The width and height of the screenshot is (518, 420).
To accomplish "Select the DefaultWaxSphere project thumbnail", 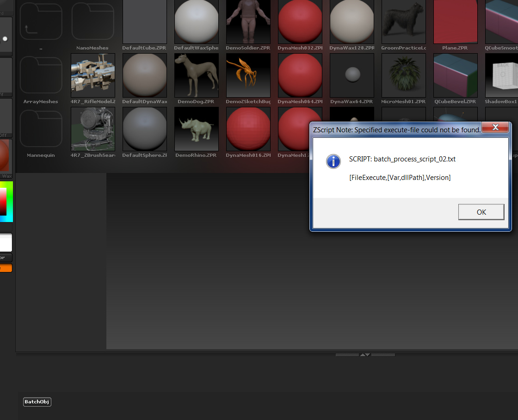I will tap(197, 22).
